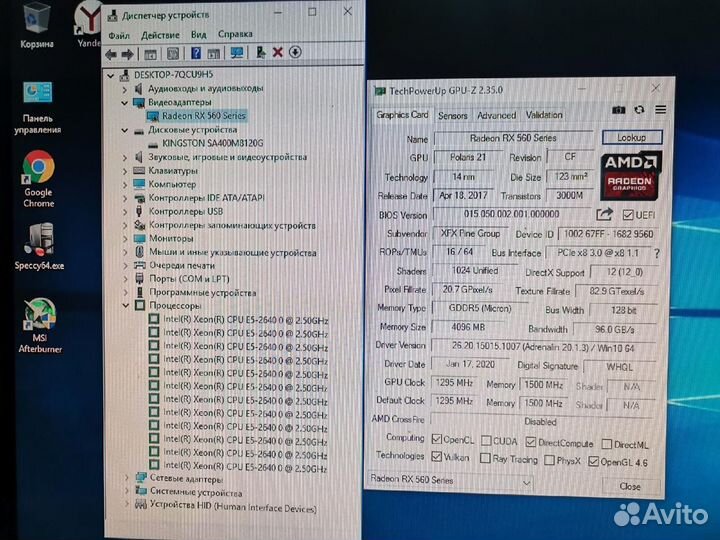Toggle the UEFI checkbox in GPU-Z

(x=628, y=215)
